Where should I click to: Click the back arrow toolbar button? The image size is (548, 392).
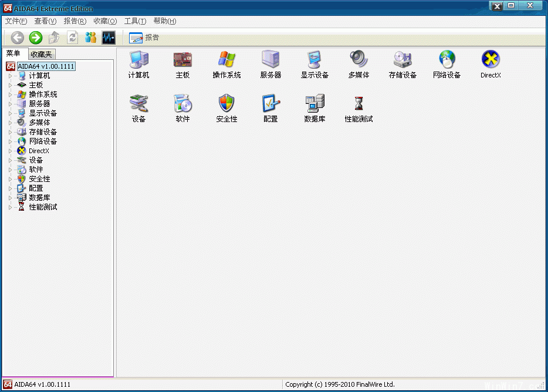(18, 38)
